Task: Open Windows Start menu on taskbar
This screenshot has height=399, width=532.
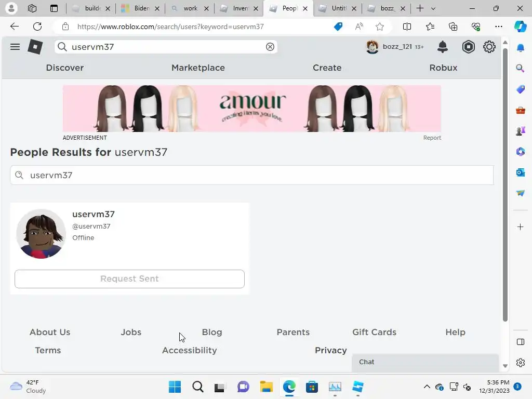Action: (175, 387)
